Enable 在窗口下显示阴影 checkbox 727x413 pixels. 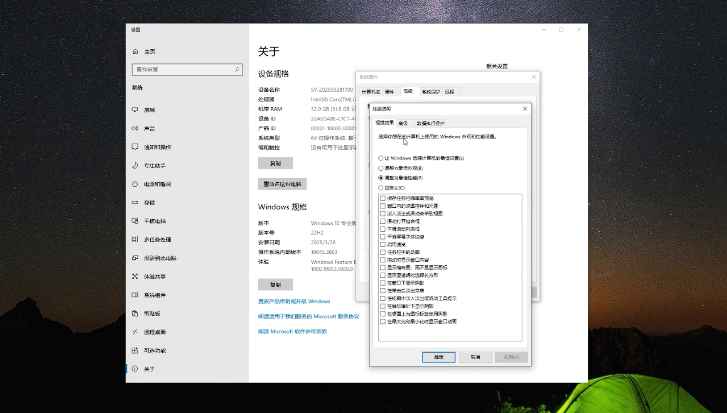(383, 283)
